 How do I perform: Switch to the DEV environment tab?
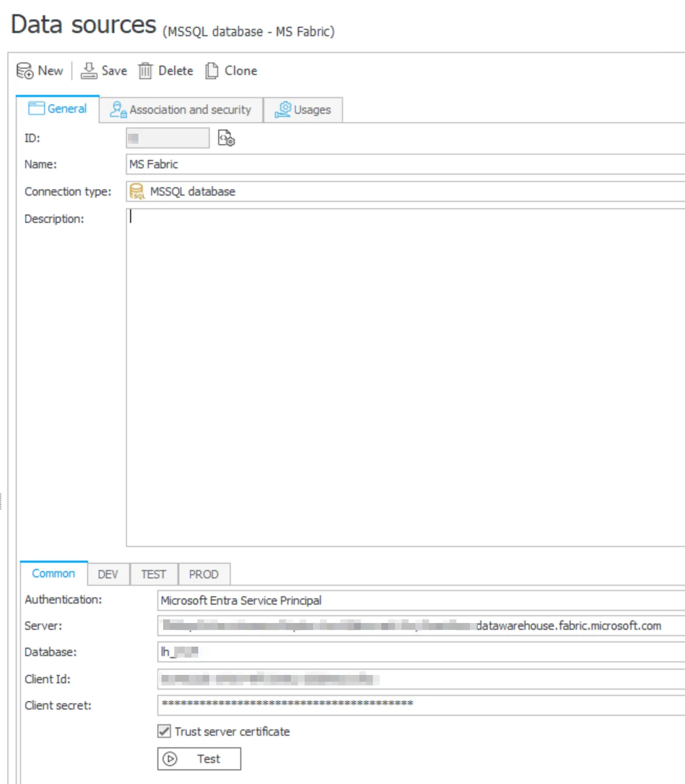pyautogui.click(x=108, y=574)
